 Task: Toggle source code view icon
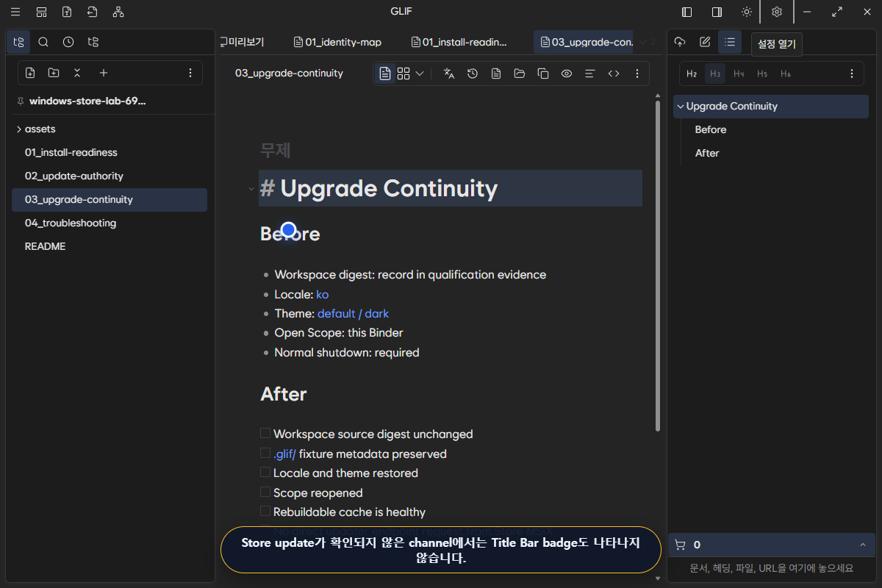(x=614, y=73)
